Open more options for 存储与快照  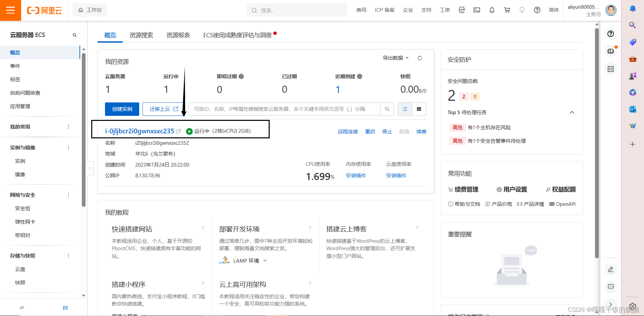(x=68, y=256)
